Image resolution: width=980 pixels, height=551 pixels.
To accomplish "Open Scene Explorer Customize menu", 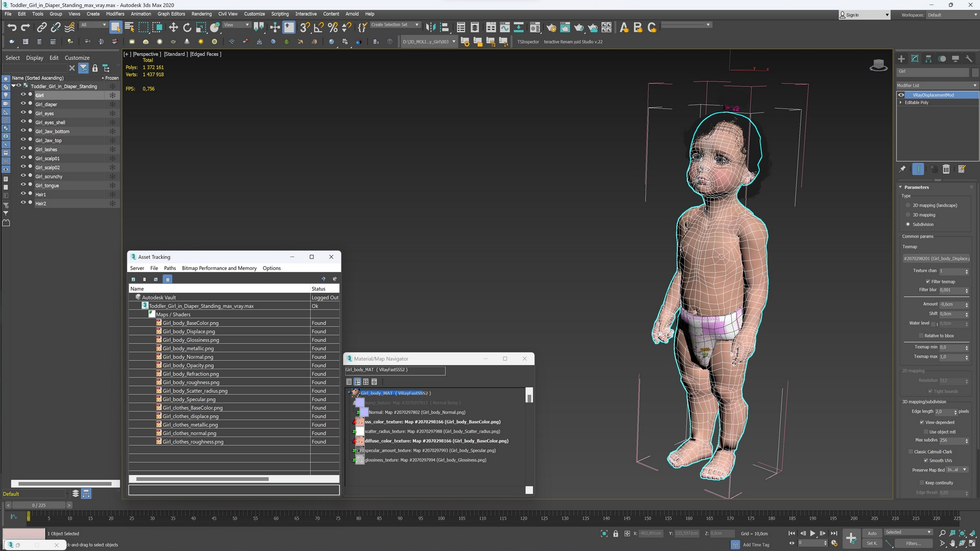I will [77, 58].
